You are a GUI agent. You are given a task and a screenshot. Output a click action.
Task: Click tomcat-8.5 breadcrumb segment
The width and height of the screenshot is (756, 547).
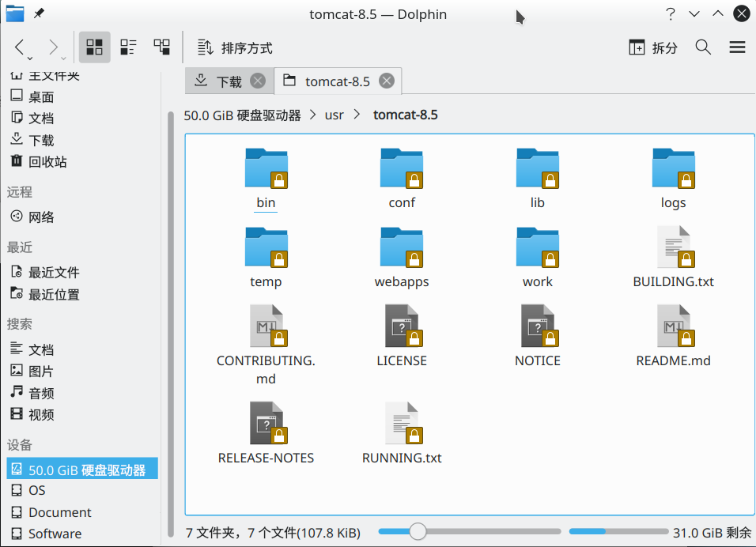406,115
